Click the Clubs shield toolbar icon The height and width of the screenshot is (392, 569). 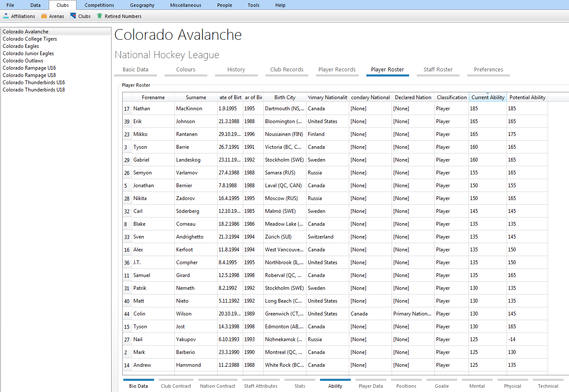[x=73, y=16]
